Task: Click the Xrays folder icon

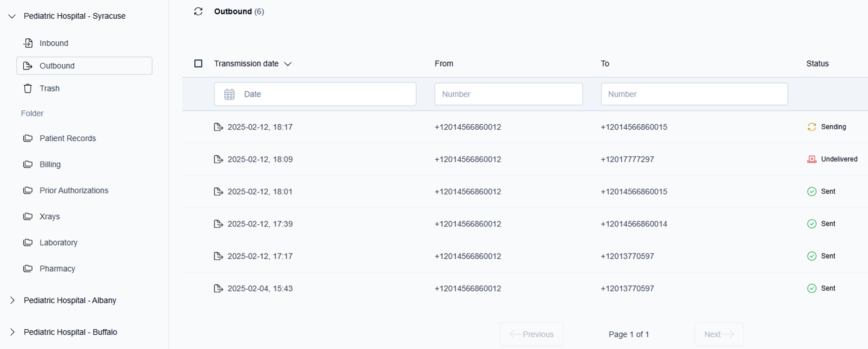Action: click(x=28, y=217)
